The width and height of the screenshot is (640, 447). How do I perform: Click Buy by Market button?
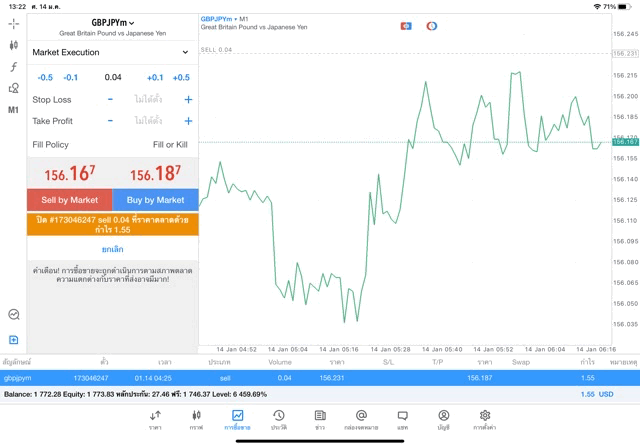156,200
